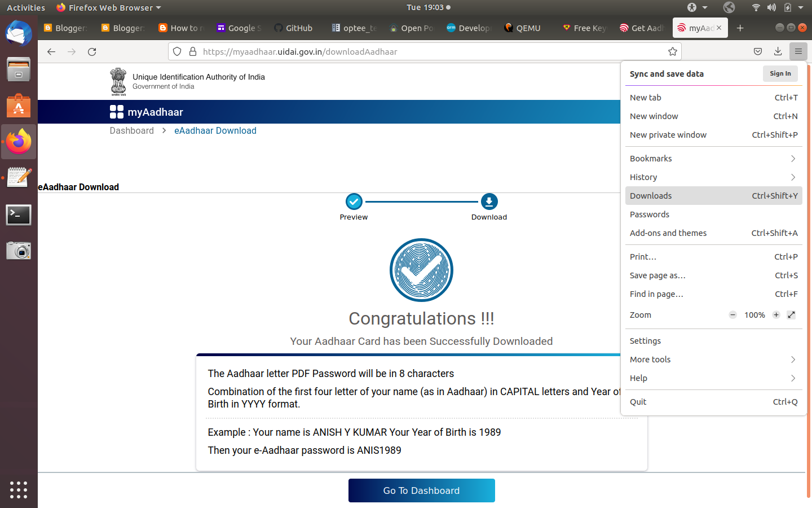Click the India emblem logo
This screenshot has height=508, width=812.
[x=118, y=82]
